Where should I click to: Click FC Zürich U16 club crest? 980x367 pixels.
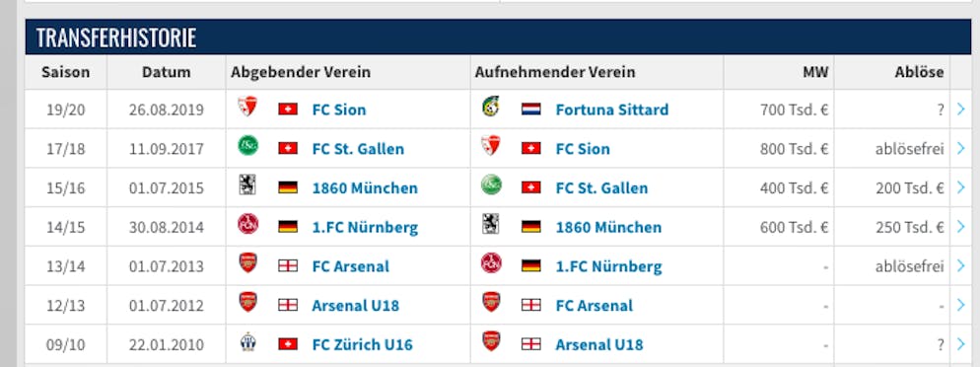pos(248,342)
